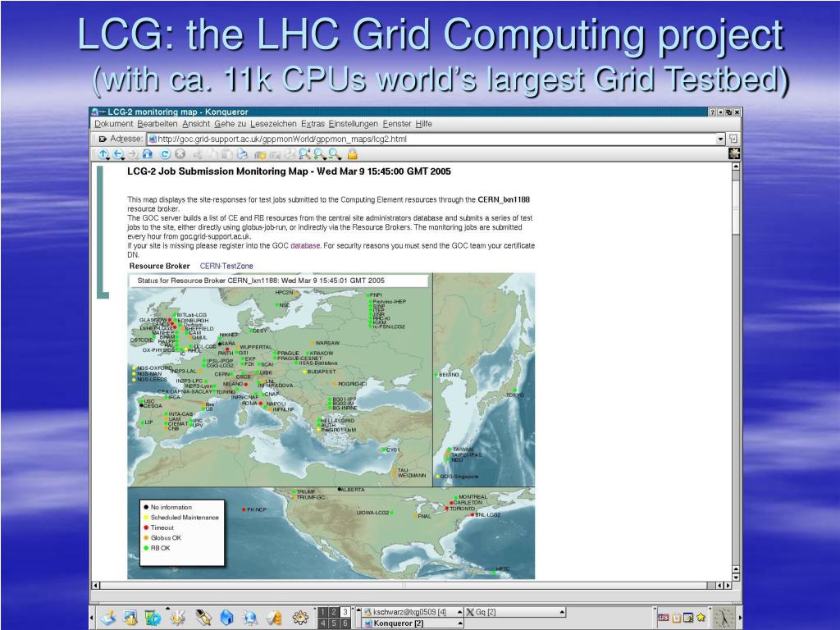Click the address URL input field
840x630 pixels.
(x=433, y=139)
